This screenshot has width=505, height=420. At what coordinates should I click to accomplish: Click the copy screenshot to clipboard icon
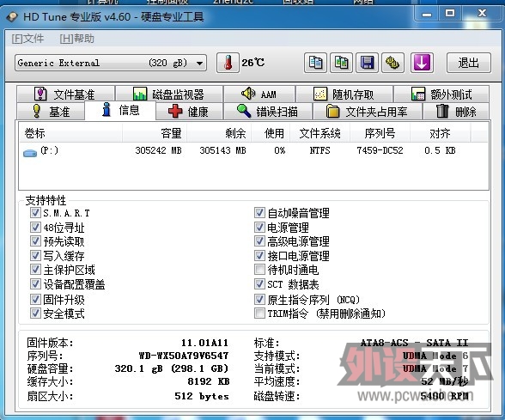click(341, 63)
